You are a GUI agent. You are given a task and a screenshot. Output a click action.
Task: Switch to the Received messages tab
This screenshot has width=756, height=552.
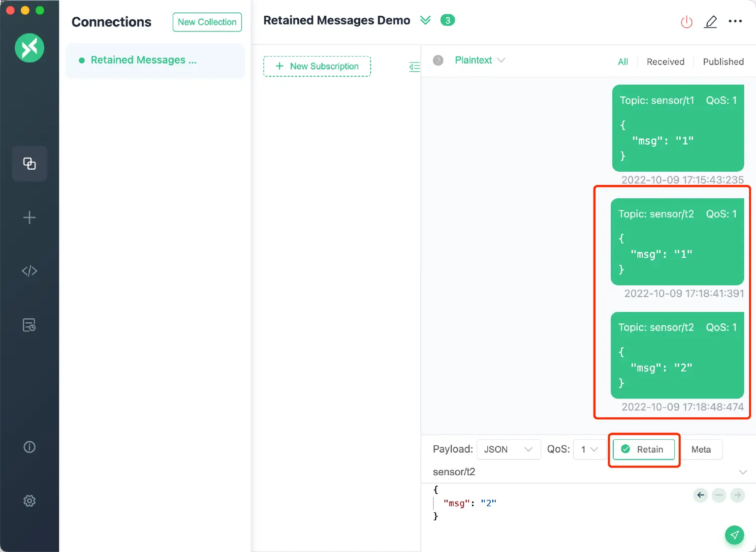coord(665,61)
